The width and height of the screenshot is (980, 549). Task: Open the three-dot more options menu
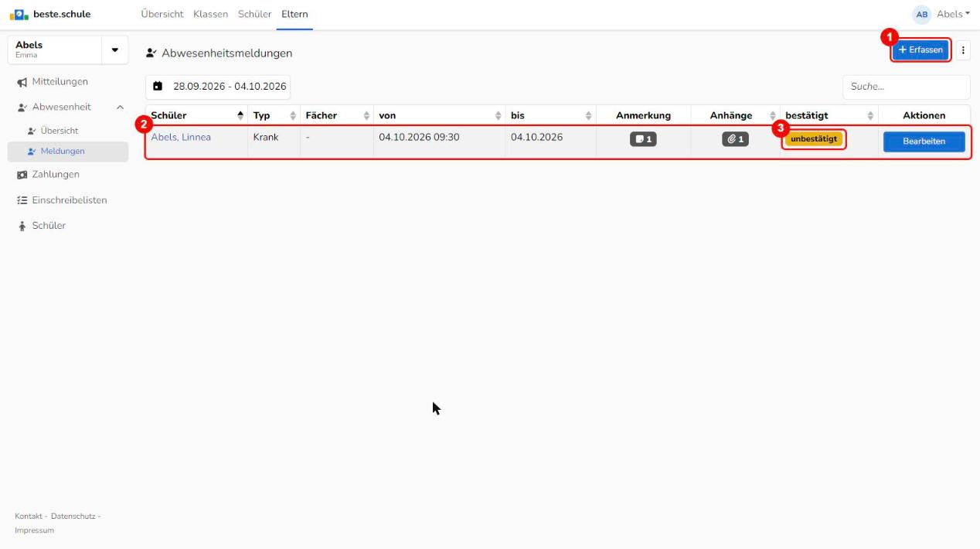coord(963,50)
